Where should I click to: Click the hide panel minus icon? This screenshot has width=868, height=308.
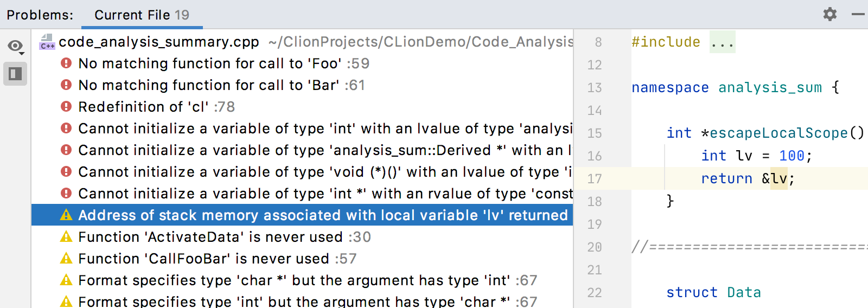point(858,14)
